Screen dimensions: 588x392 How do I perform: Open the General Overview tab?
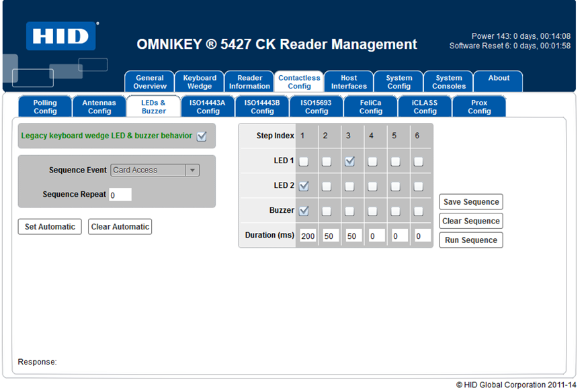tap(150, 82)
